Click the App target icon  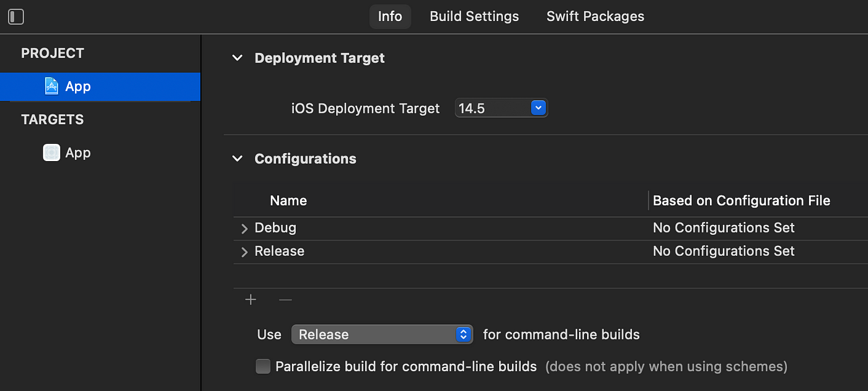point(51,152)
